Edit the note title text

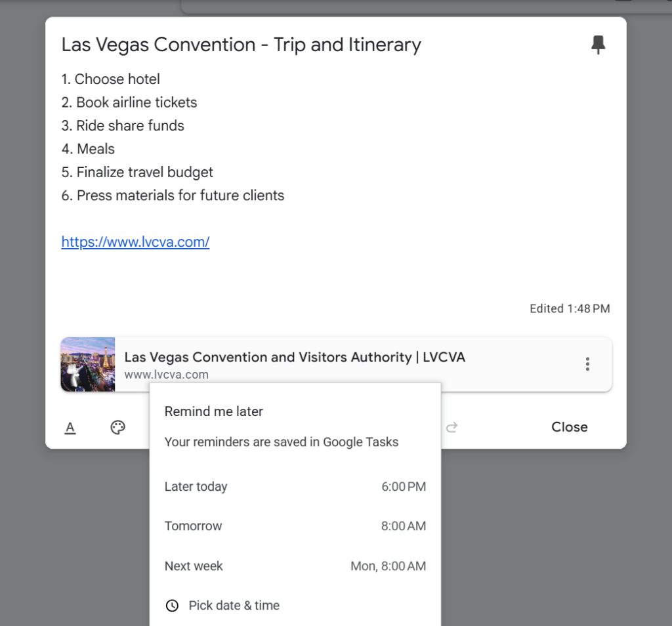click(240, 45)
